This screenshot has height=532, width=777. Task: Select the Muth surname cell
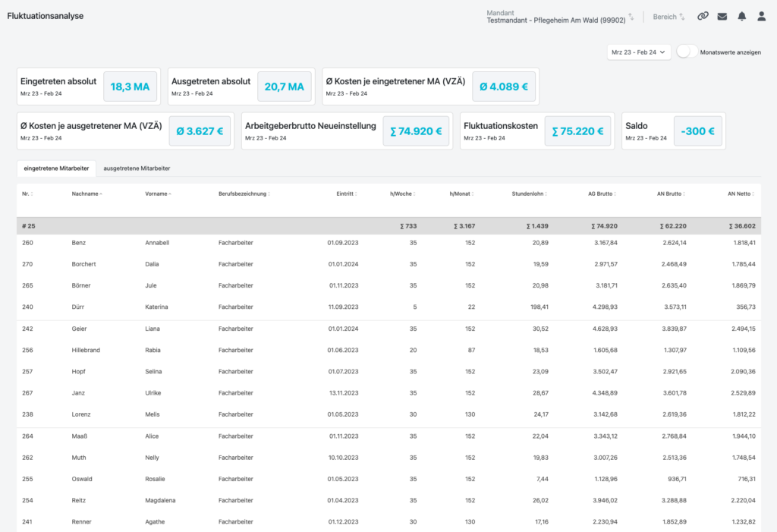79,458
